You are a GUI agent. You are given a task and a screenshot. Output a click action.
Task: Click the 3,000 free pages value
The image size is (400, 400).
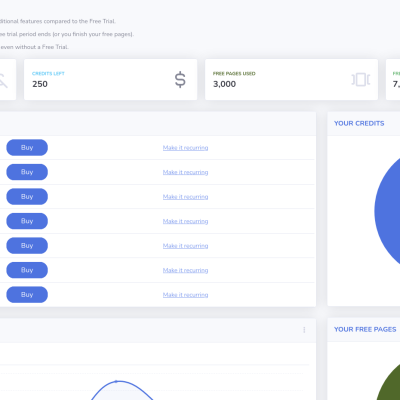(224, 84)
